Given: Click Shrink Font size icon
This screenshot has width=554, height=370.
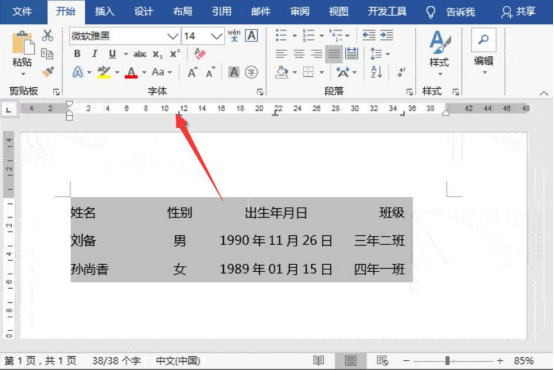Looking at the screenshot, I should [211, 72].
